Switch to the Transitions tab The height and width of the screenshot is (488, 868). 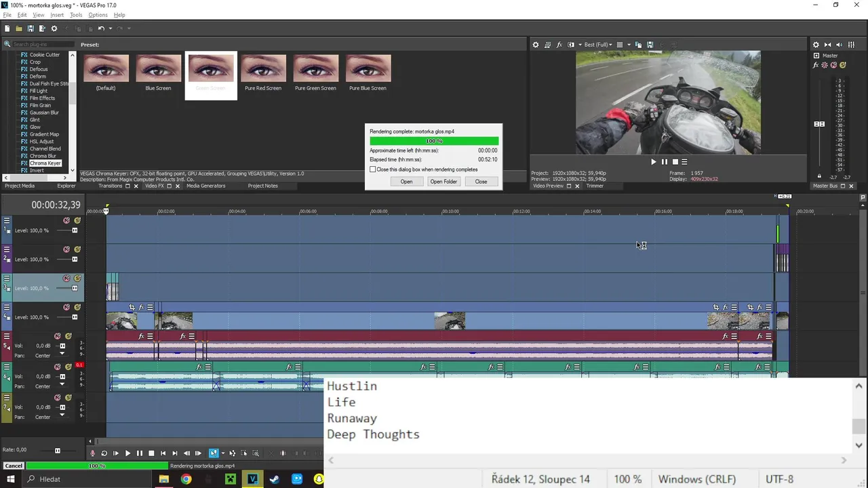coord(111,186)
